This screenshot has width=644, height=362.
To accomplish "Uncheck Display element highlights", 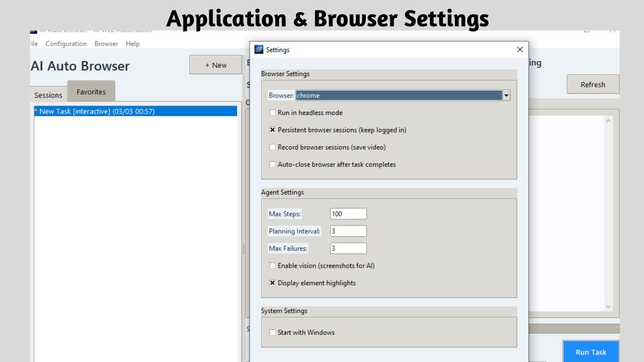I will [272, 283].
